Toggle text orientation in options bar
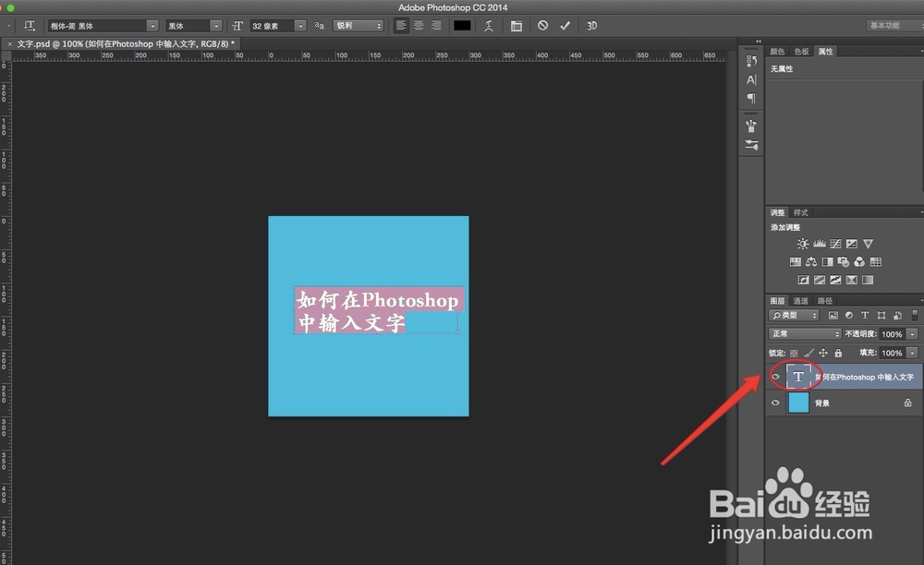 coord(30,26)
